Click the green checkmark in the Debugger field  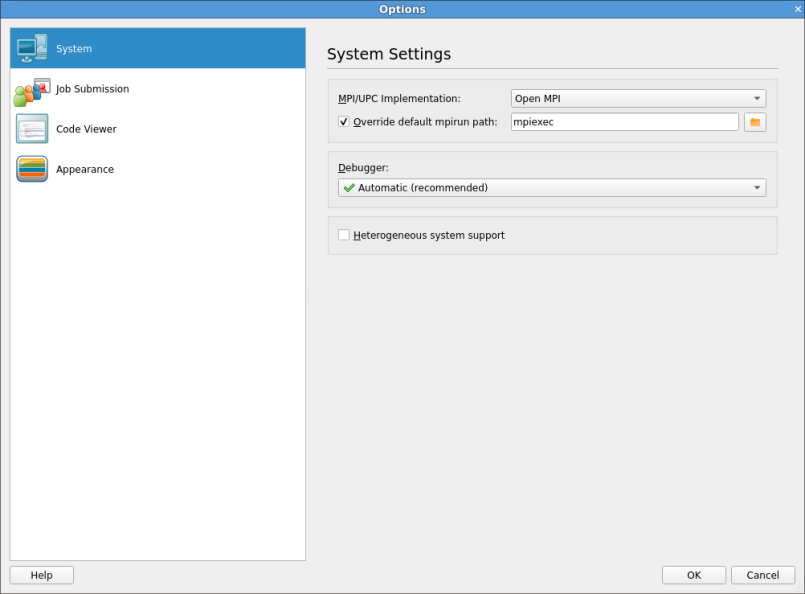[349, 188]
